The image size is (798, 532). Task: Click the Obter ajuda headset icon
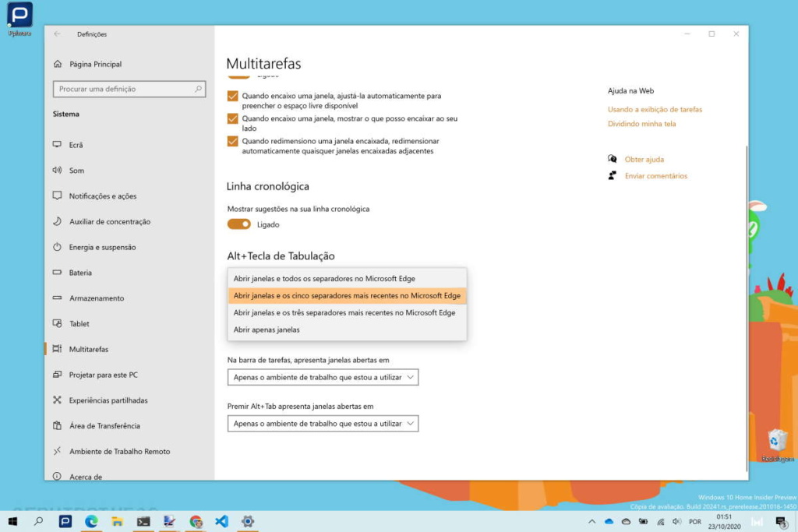[x=613, y=158]
